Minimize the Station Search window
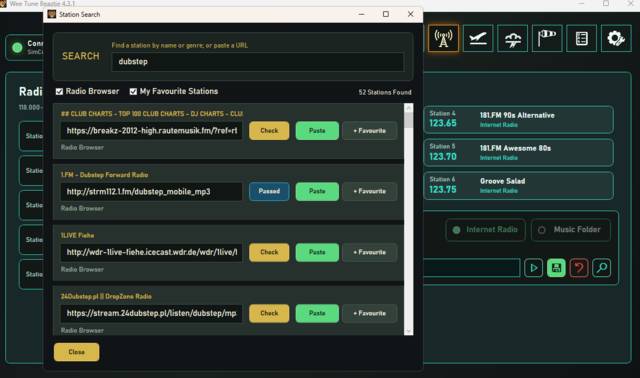Image resolution: width=640 pixels, height=378 pixels. click(x=361, y=14)
